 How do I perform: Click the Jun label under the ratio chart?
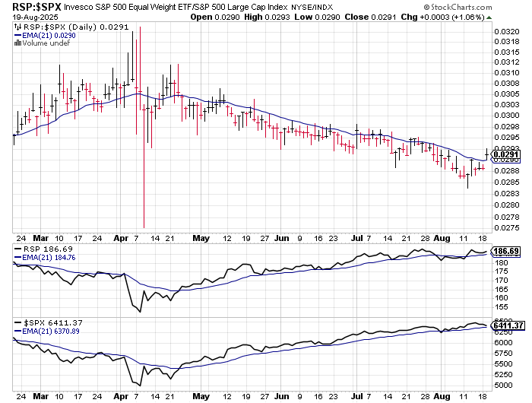[282, 238]
